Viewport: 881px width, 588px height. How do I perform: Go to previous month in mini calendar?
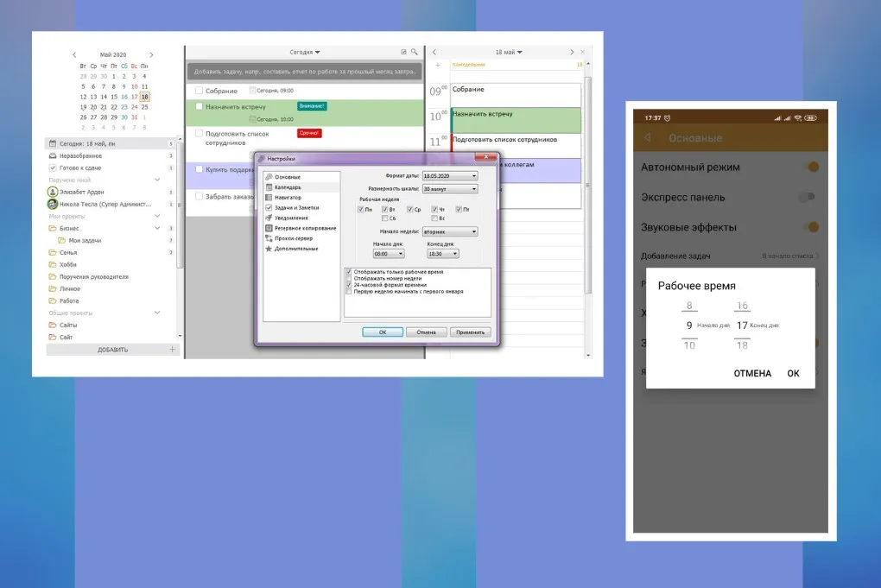pos(74,54)
